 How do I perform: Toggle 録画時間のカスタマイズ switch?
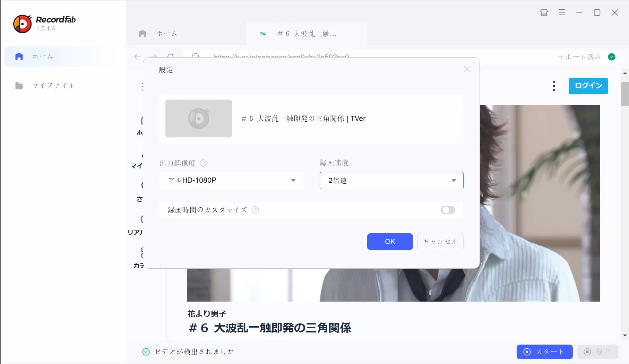(448, 210)
